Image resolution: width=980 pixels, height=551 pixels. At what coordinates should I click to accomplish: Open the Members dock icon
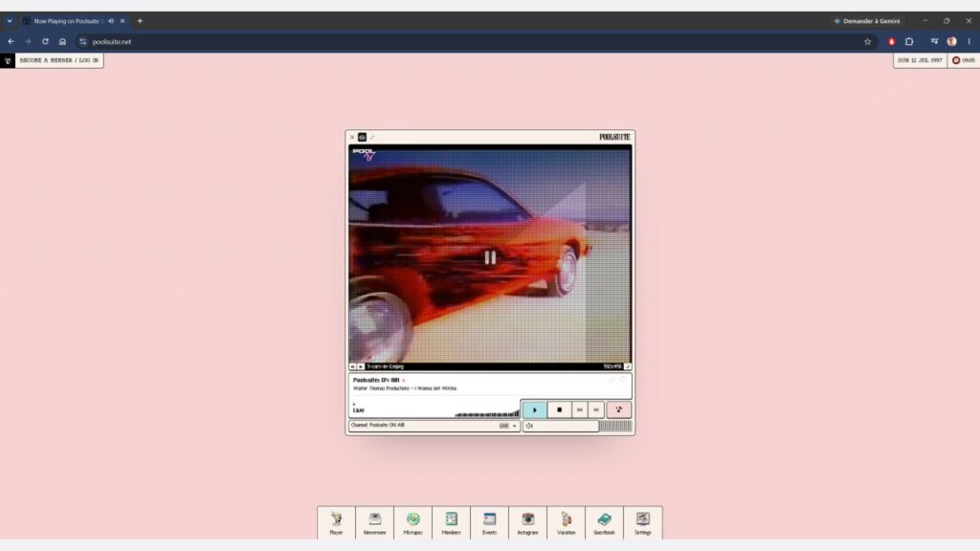(x=452, y=523)
